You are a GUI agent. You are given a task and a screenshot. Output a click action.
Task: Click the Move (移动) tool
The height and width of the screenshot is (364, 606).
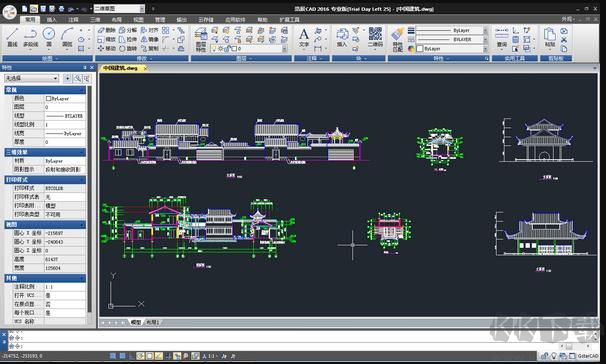106,48
